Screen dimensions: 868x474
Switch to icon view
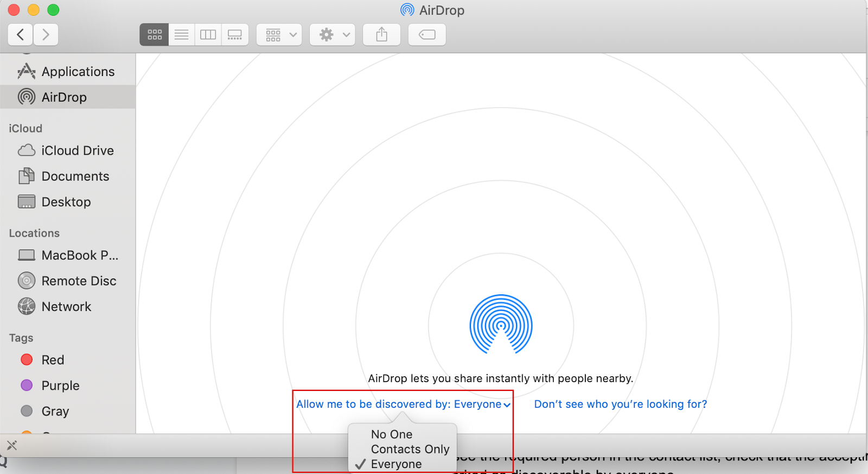155,35
